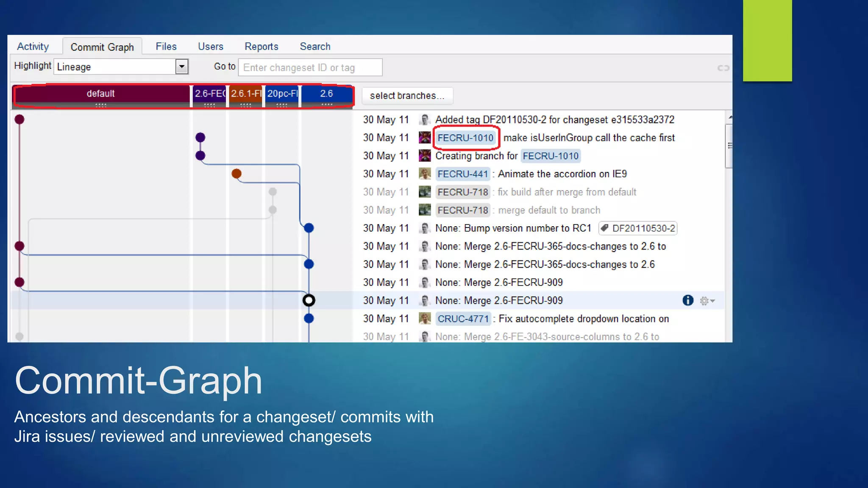
Task: Click avatar next to CRUC-4771 commit
Action: tap(425, 319)
